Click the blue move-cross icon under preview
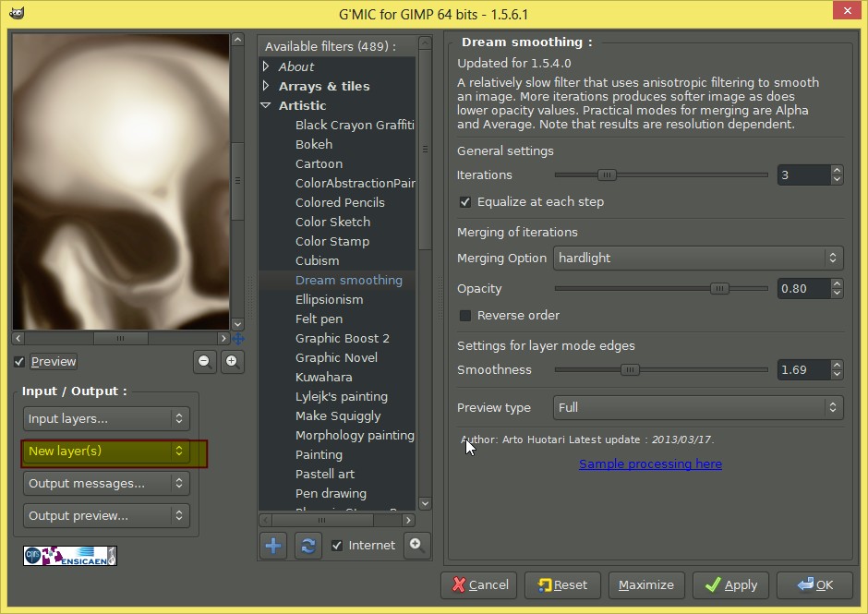868x614 pixels. [x=238, y=339]
